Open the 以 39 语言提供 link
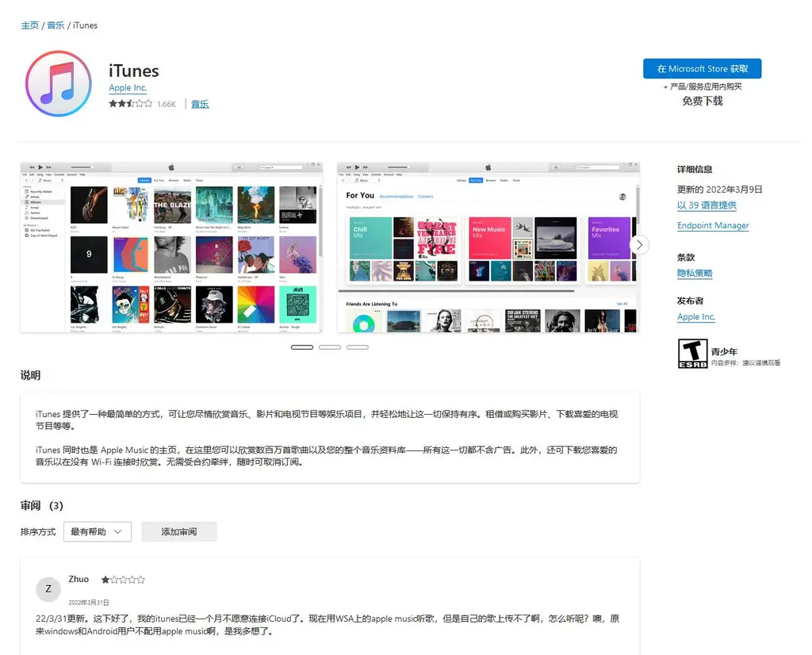The width and height of the screenshot is (812, 655). (707, 205)
